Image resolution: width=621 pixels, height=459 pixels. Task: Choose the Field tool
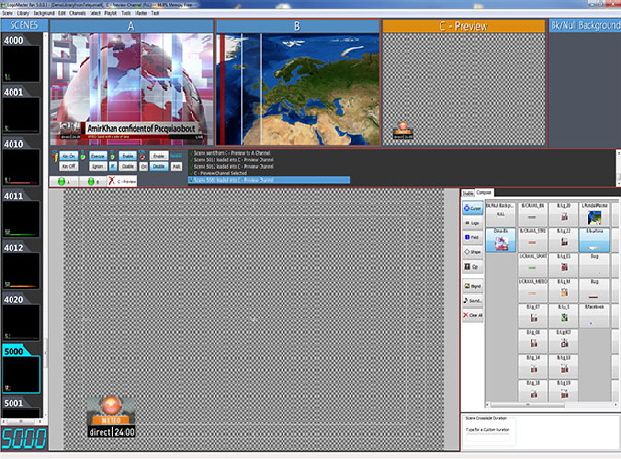(472, 237)
